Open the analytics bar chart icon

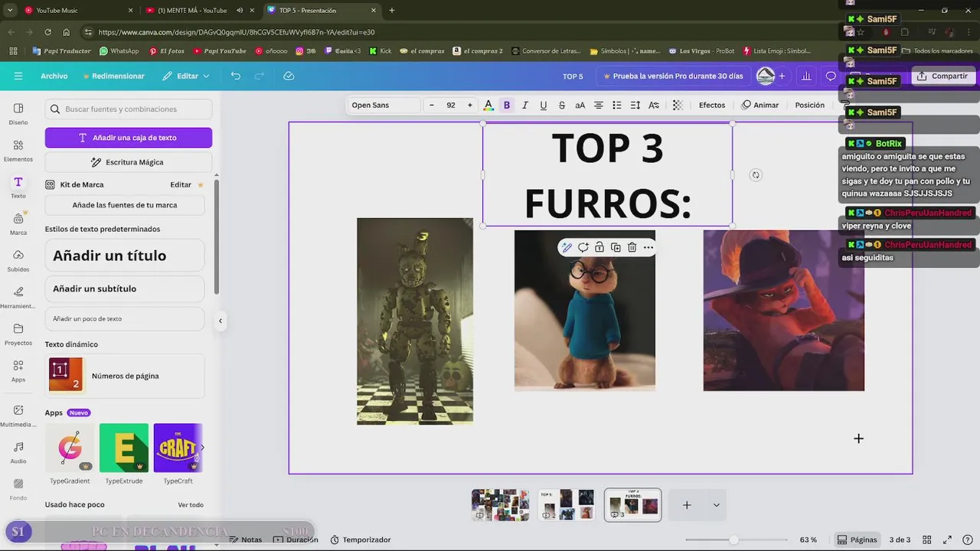click(806, 76)
